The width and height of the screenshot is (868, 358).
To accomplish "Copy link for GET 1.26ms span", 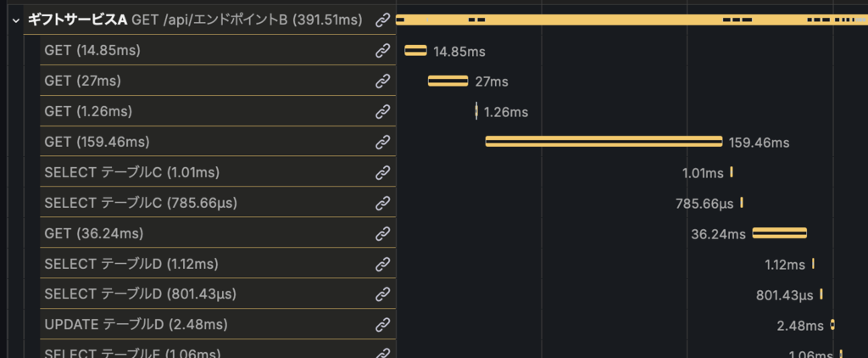I will click(383, 111).
